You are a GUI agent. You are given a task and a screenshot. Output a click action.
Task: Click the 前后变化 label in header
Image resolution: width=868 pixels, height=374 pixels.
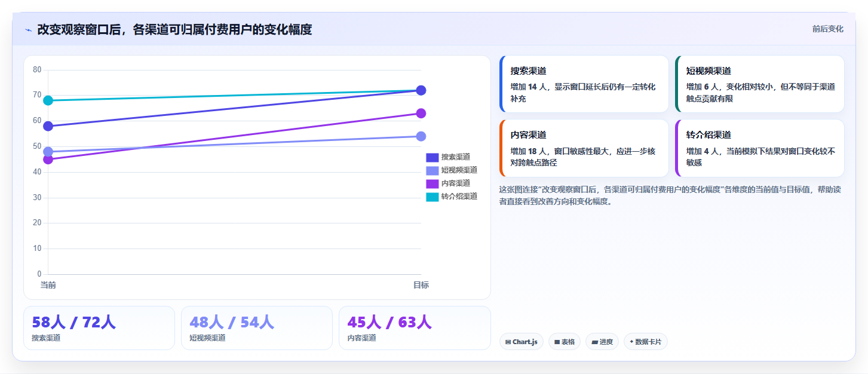[827, 29]
